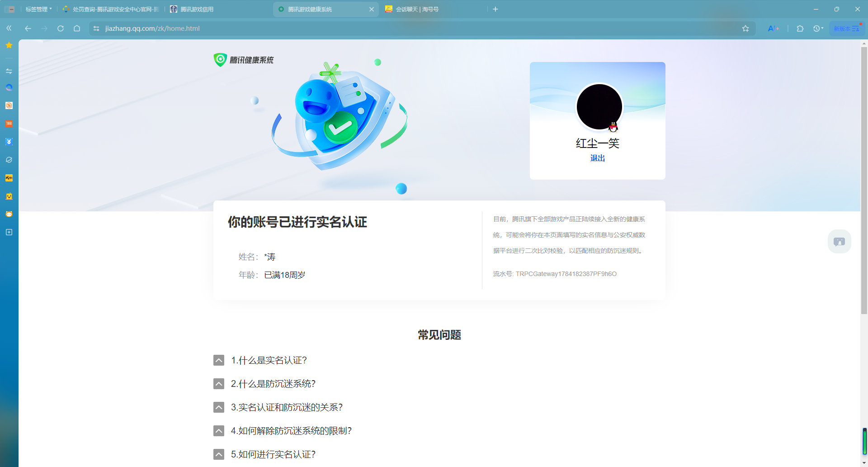
Task: Close the 腾讯游戏健康系统 tab
Action: coord(372,9)
